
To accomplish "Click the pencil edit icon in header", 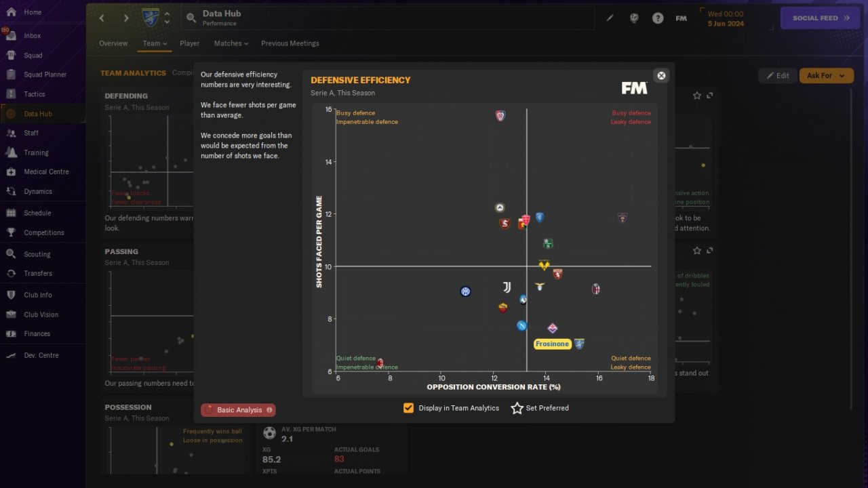I will 610,18.
